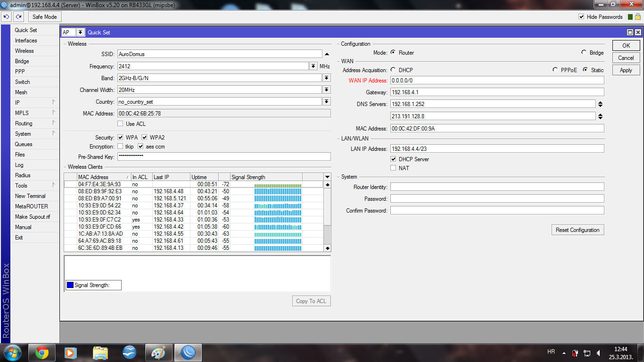Click the WAN IP Address field
The image size is (644, 362).
(x=497, y=81)
